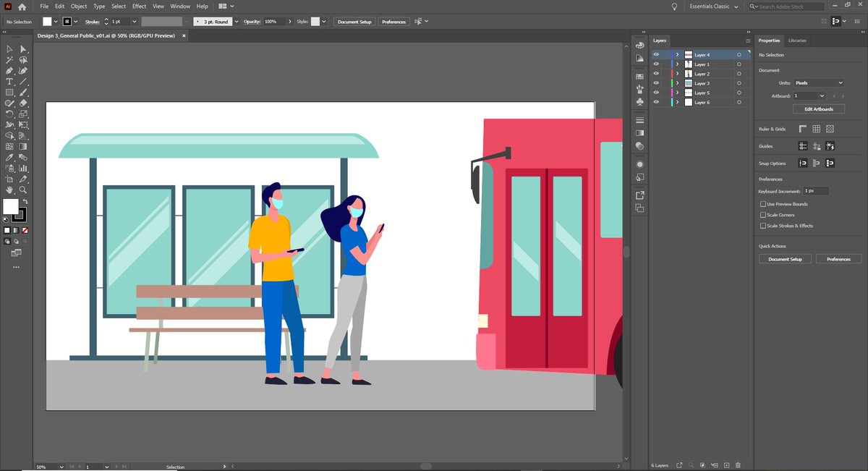Screen dimensions: 868x471
Task: Hide Layer 5 with eye icon
Action: click(x=656, y=93)
